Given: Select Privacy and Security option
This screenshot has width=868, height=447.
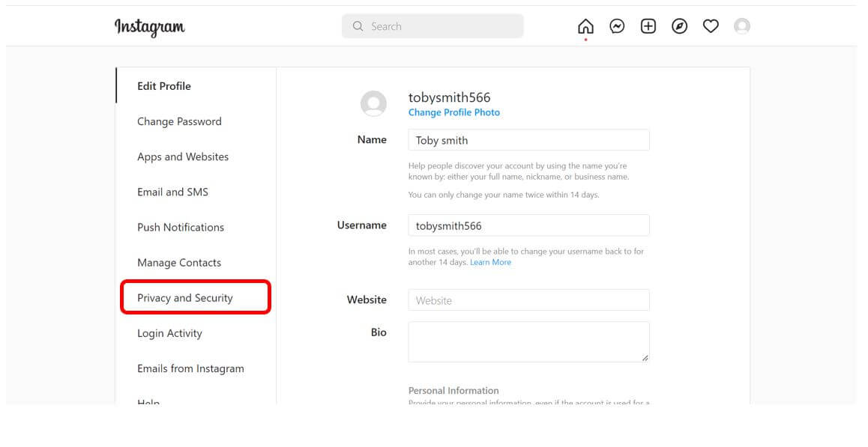Looking at the screenshot, I should [x=185, y=298].
